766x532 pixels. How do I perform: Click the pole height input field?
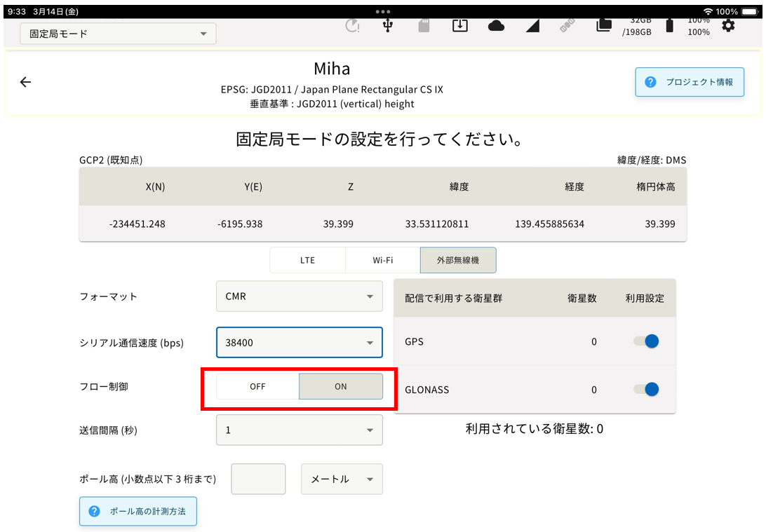click(x=258, y=479)
